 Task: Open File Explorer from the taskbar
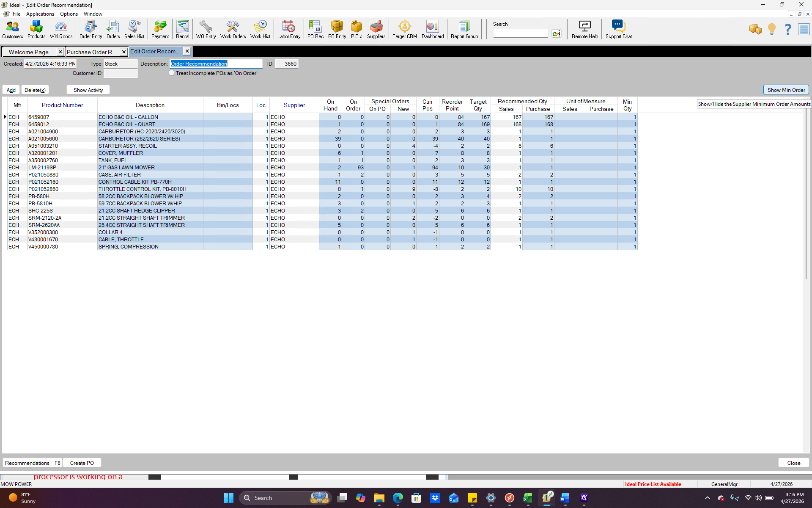(x=379, y=498)
